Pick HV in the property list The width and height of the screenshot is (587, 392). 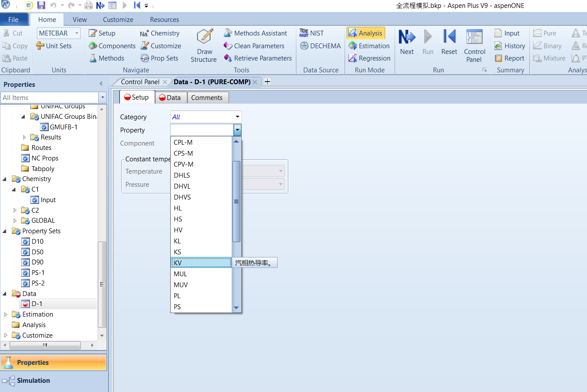click(x=201, y=230)
